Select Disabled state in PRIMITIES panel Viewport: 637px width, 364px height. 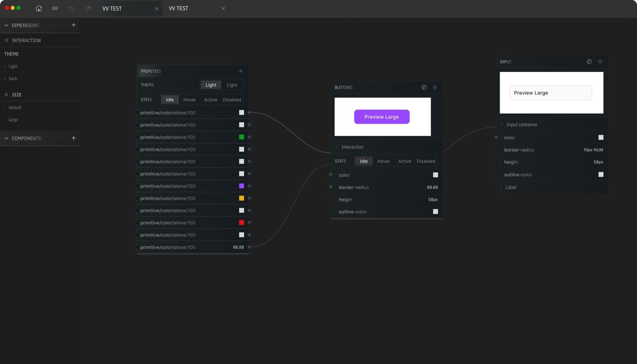tap(232, 100)
